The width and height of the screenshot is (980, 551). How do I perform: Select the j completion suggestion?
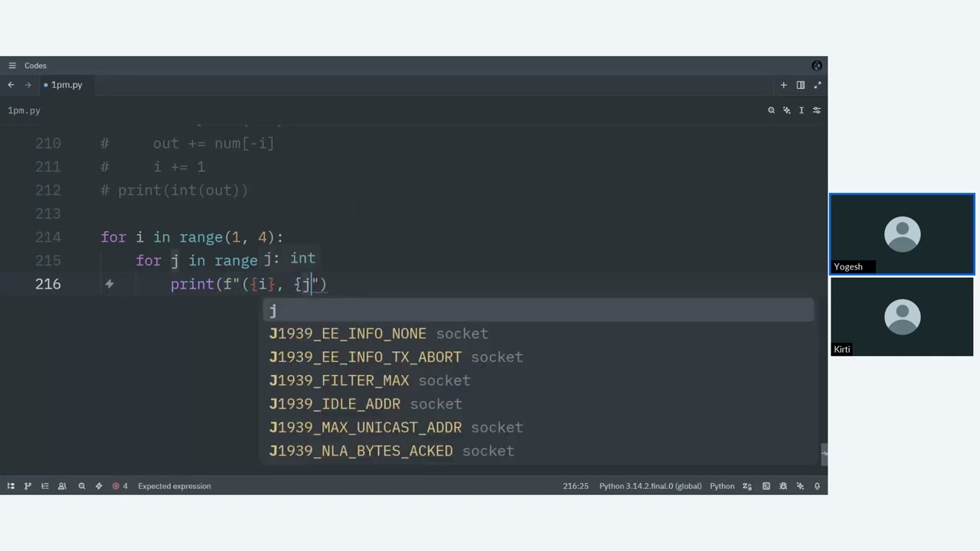538,310
